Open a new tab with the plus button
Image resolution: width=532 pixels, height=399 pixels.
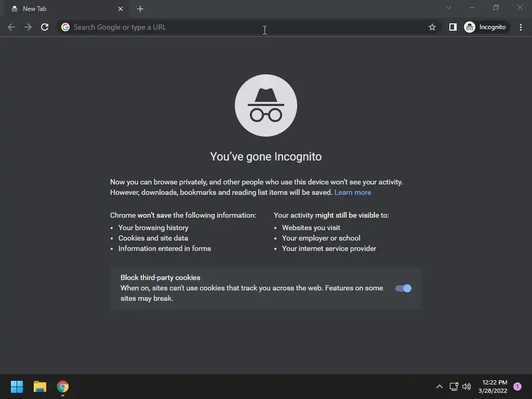140,9
